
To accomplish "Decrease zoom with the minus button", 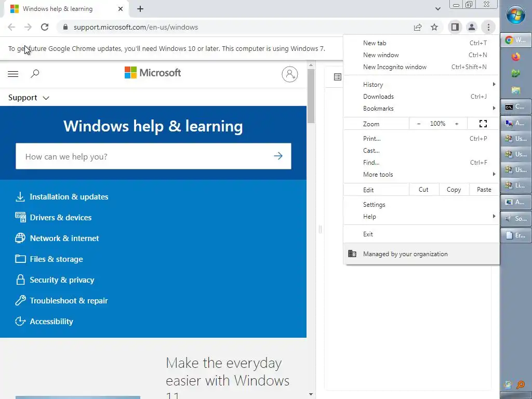I will pyautogui.click(x=419, y=124).
